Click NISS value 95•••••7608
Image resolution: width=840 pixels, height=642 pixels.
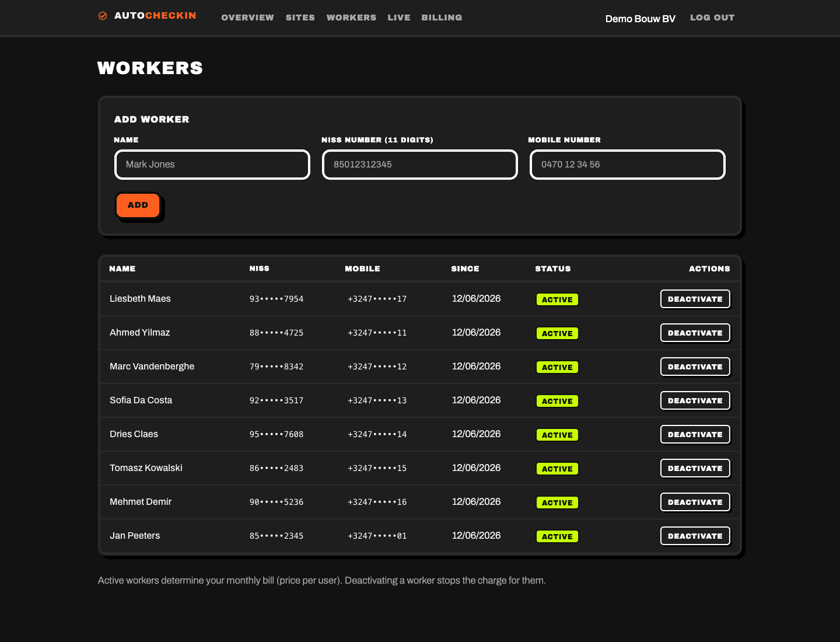click(276, 434)
